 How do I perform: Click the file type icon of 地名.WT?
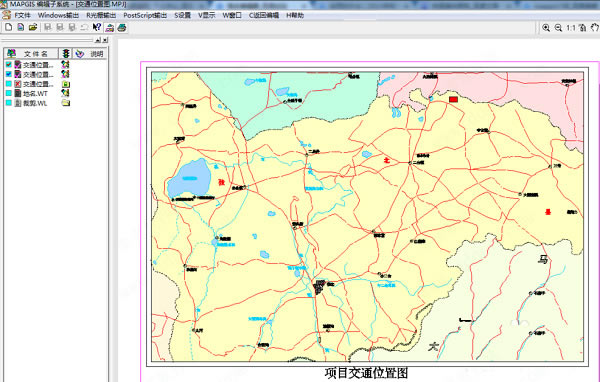point(18,93)
